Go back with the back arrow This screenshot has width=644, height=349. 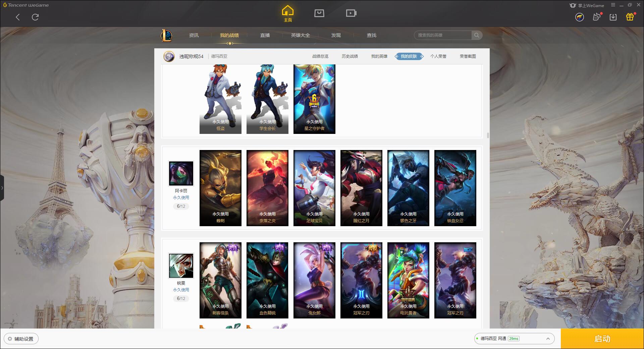[x=18, y=17]
